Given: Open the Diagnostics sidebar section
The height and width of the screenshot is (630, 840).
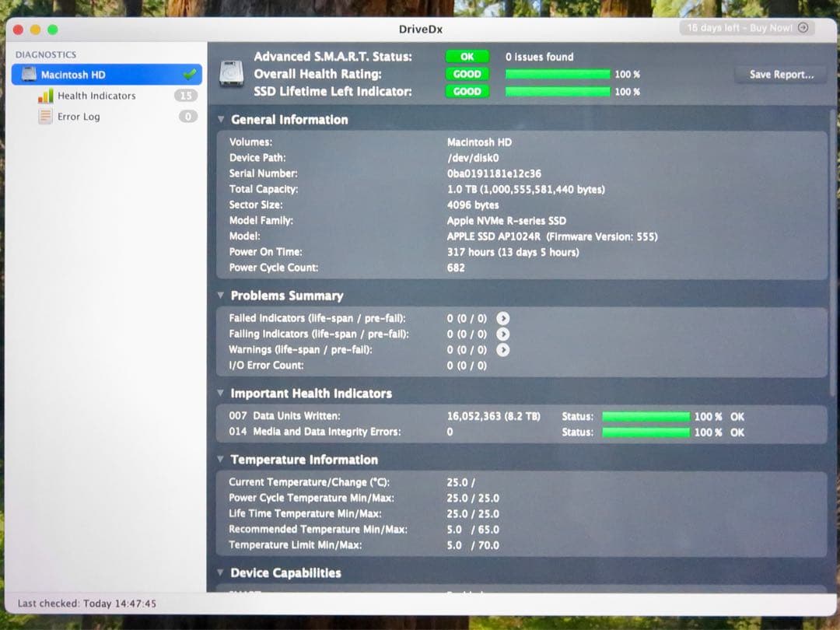Looking at the screenshot, I should (x=44, y=54).
